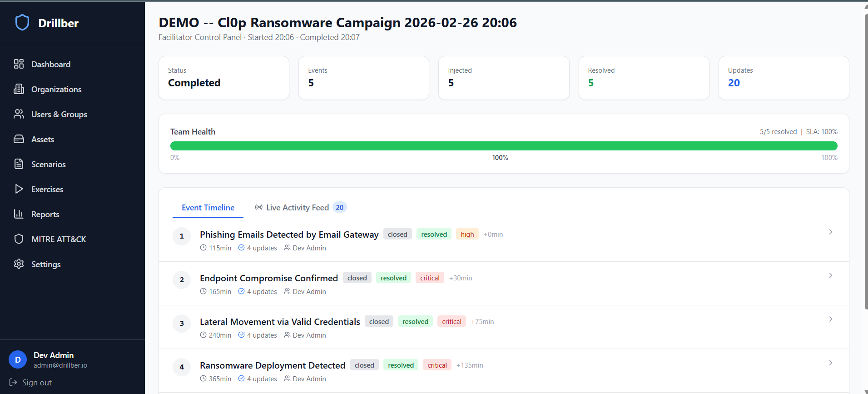Click the Drillber shield logo icon

(22, 23)
